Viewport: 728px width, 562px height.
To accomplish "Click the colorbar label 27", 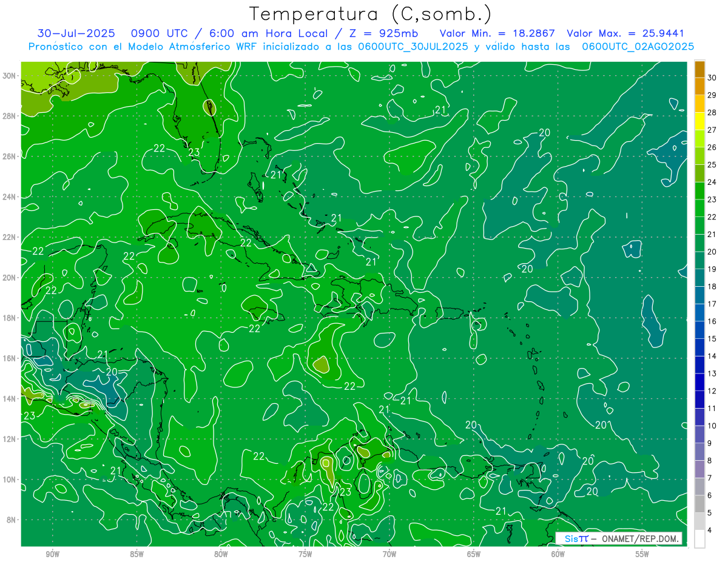I will (712, 130).
